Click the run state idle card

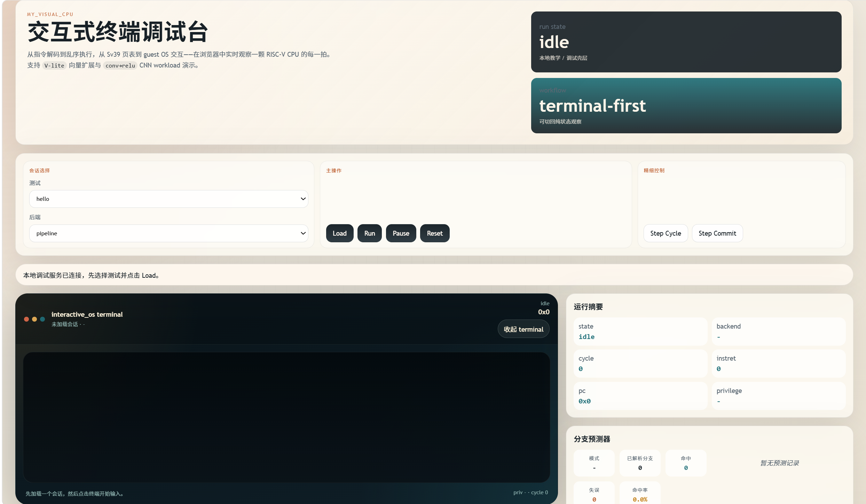(686, 42)
